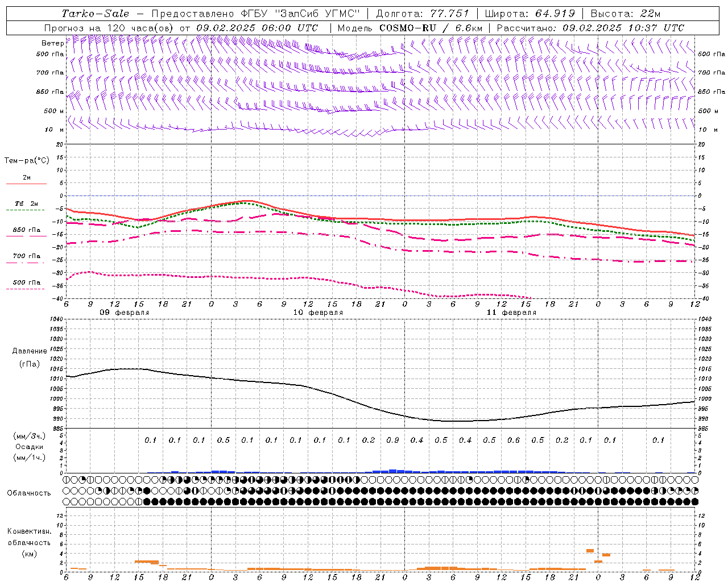
Task: Click the '1040' value on left pressure axis
Action: click(57, 319)
